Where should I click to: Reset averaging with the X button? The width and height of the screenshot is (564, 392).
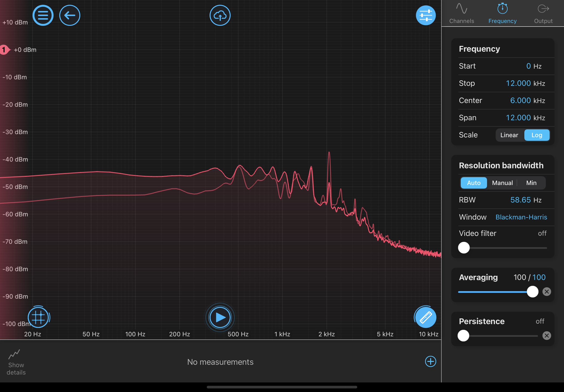tap(547, 292)
